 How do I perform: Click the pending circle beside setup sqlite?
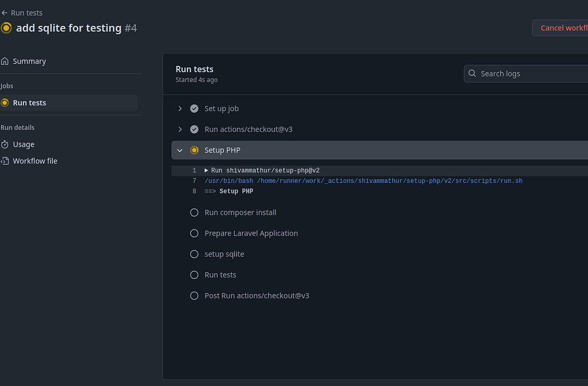pos(194,254)
